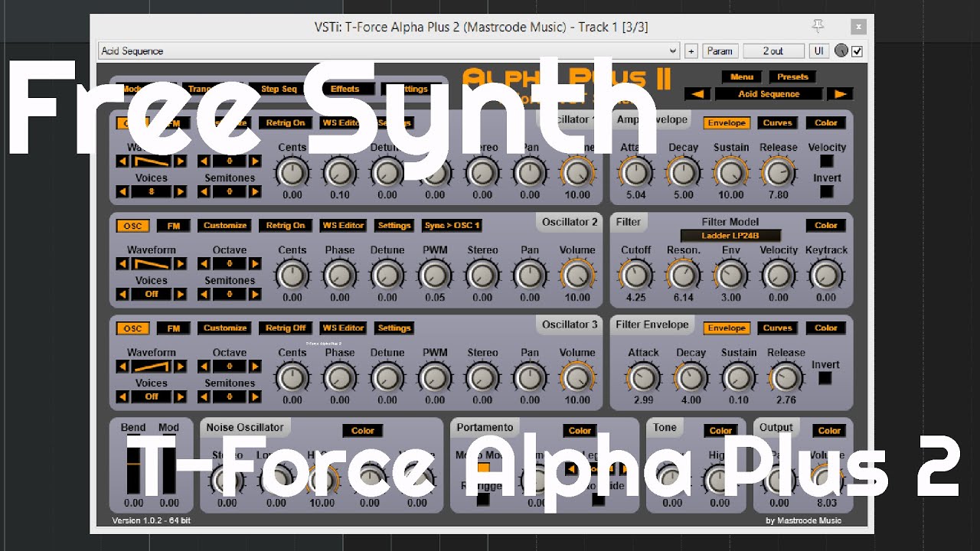Click Oscillator 3 waveform previous arrow
The width and height of the screenshot is (980, 551).
pyautogui.click(x=122, y=367)
